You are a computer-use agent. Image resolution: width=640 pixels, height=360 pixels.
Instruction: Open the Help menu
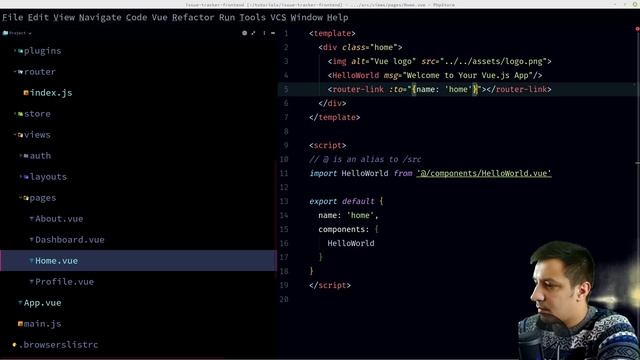(x=338, y=18)
